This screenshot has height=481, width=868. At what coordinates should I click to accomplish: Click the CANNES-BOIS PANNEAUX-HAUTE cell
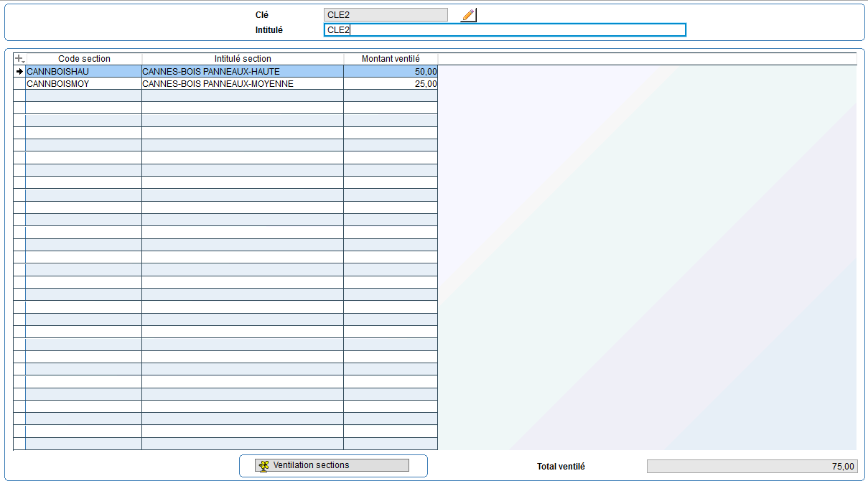pyautogui.click(x=243, y=72)
